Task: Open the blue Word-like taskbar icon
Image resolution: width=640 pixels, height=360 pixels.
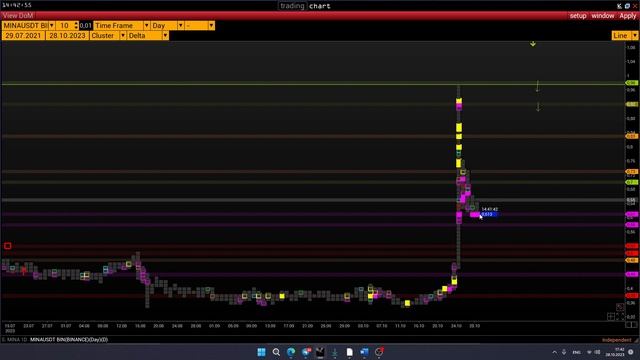Action: (x=364, y=352)
